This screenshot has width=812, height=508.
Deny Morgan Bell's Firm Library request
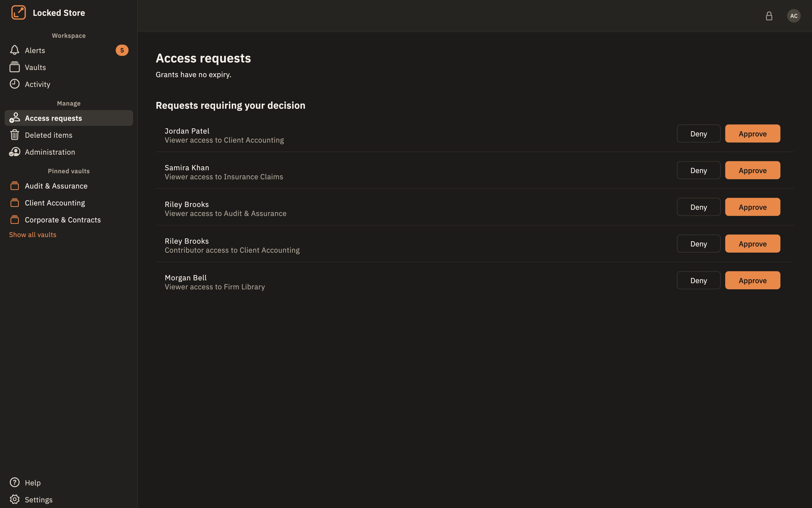tap(699, 280)
